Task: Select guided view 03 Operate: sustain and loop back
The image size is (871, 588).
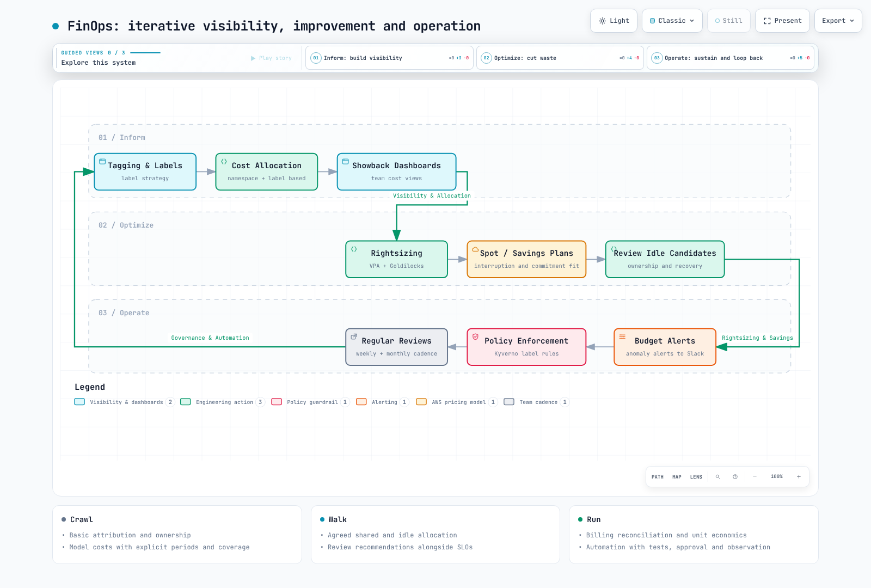Action: click(731, 58)
